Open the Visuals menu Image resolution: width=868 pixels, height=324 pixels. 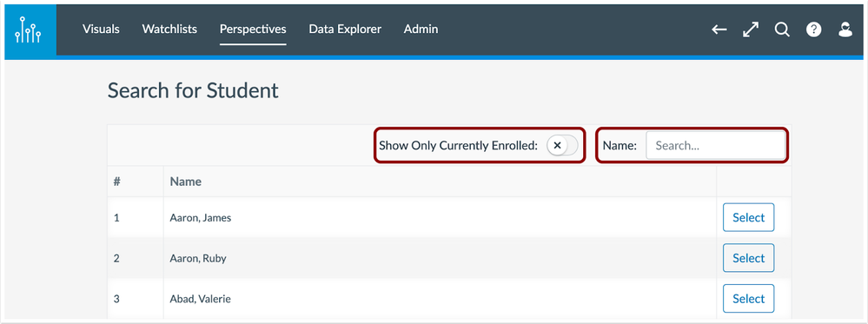tap(101, 30)
